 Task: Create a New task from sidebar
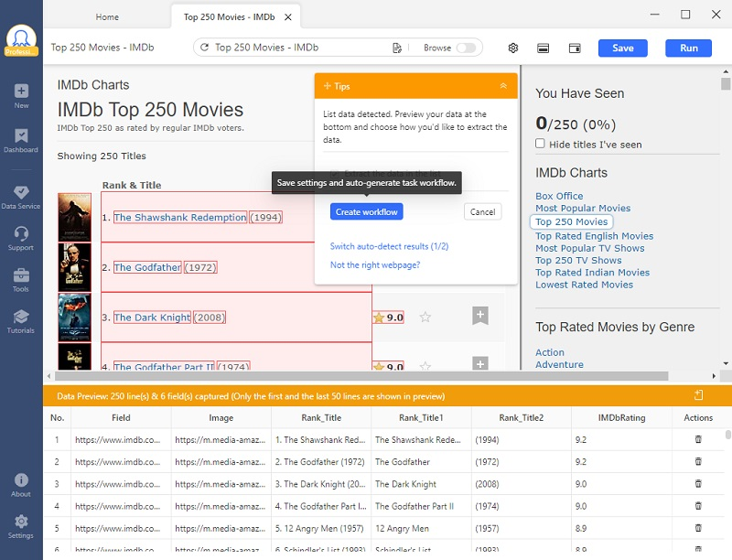pyautogui.click(x=21, y=96)
